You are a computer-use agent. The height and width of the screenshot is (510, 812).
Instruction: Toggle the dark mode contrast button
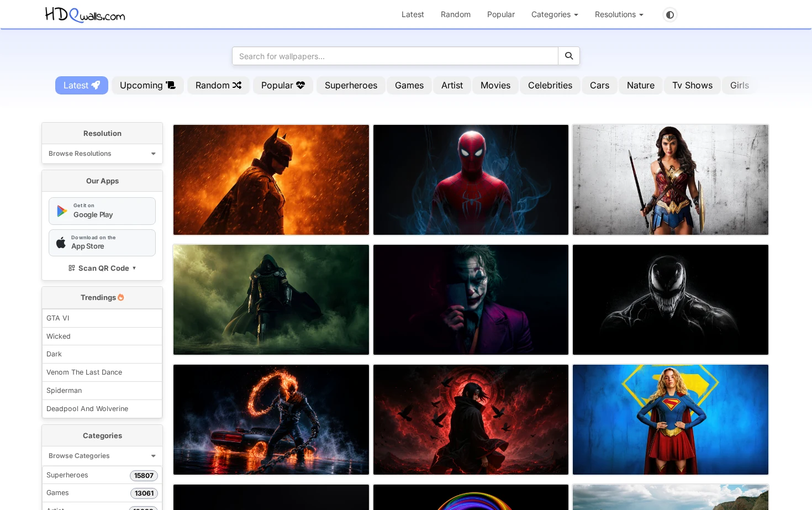pos(669,15)
